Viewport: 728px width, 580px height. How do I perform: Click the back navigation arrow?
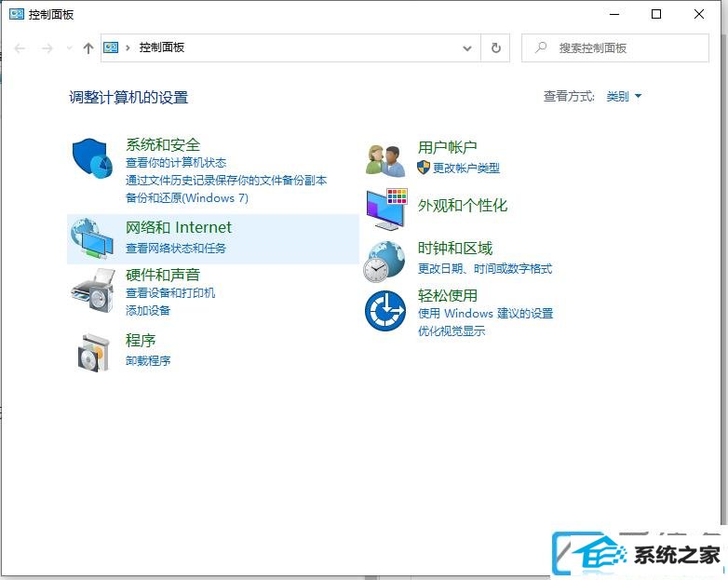click(x=20, y=47)
